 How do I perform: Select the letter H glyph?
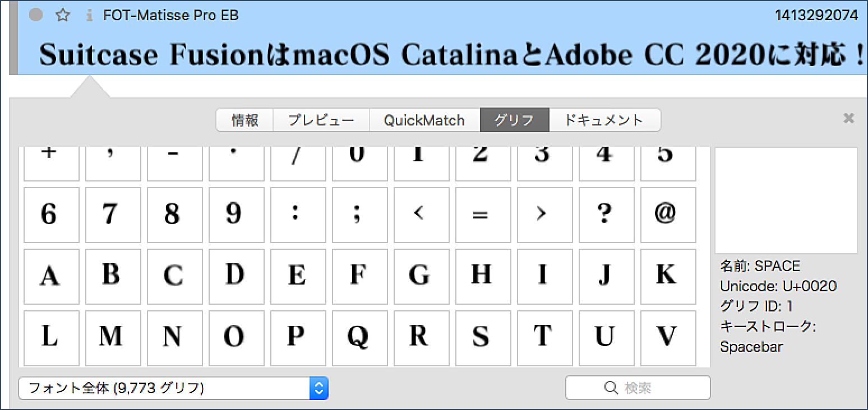(x=483, y=277)
